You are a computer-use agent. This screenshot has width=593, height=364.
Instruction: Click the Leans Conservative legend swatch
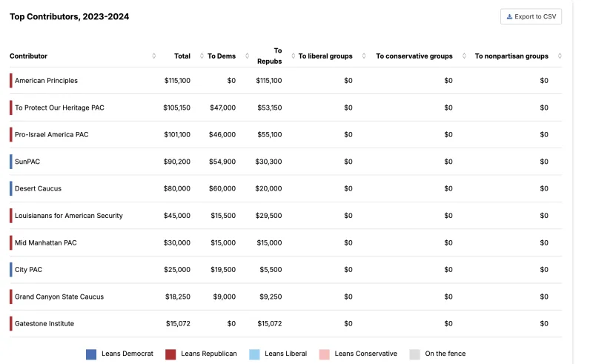point(324,354)
